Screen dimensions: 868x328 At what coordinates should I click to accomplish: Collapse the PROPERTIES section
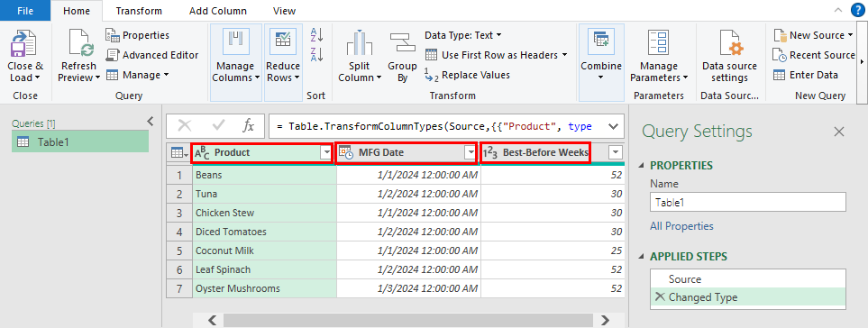[642, 166]
